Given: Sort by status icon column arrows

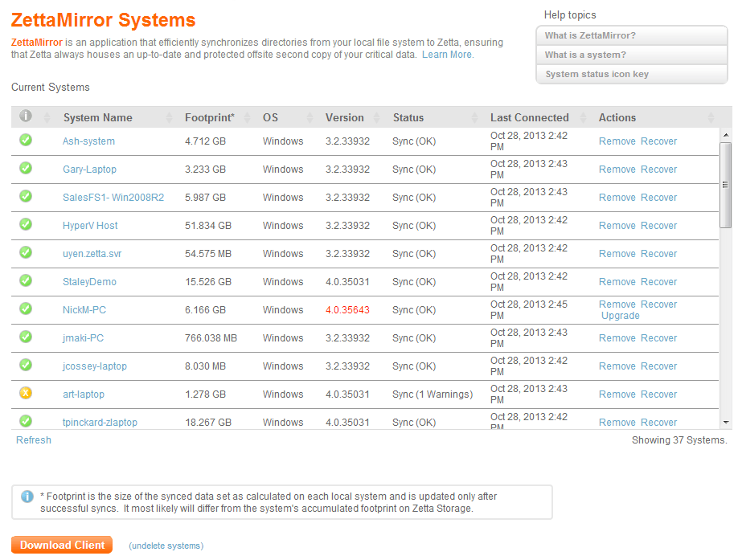Looking at the screenshot, I should (x=47, y=117).
